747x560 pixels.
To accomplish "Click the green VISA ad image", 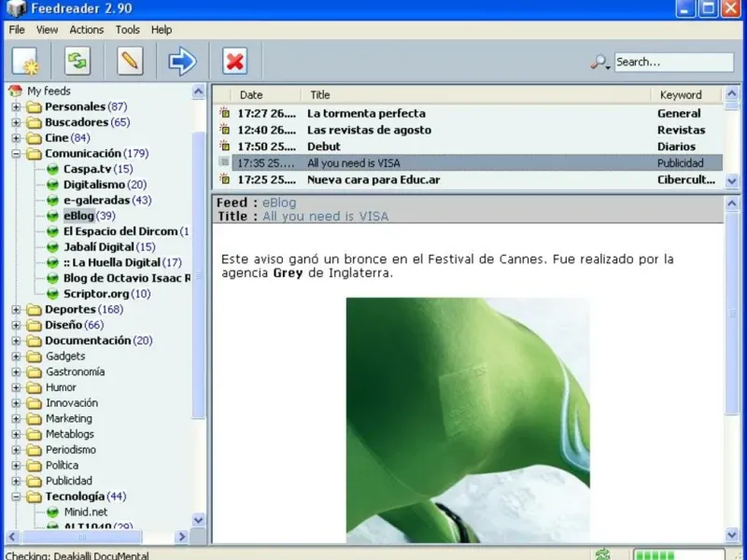I will 468,420.
